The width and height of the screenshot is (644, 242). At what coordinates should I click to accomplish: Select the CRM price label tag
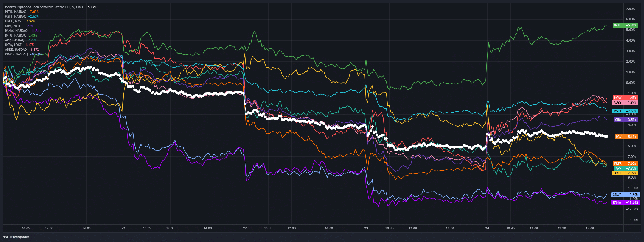626,120
